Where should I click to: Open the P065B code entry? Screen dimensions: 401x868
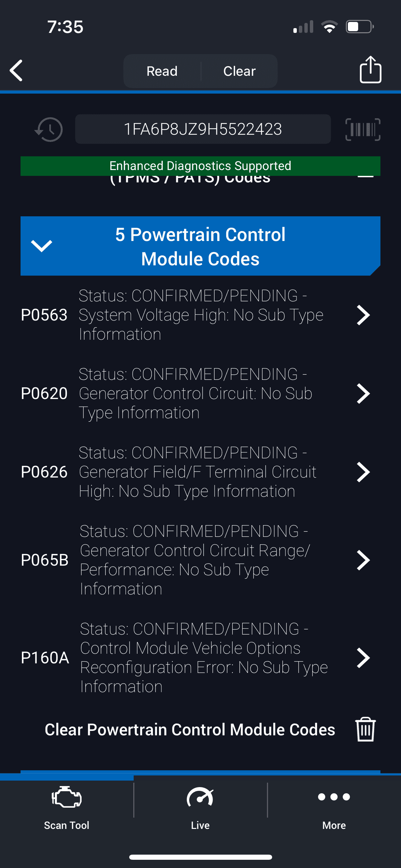click(200, 560)
